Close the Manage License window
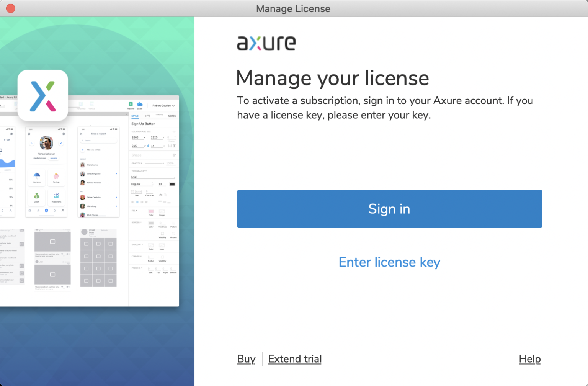 11,8
